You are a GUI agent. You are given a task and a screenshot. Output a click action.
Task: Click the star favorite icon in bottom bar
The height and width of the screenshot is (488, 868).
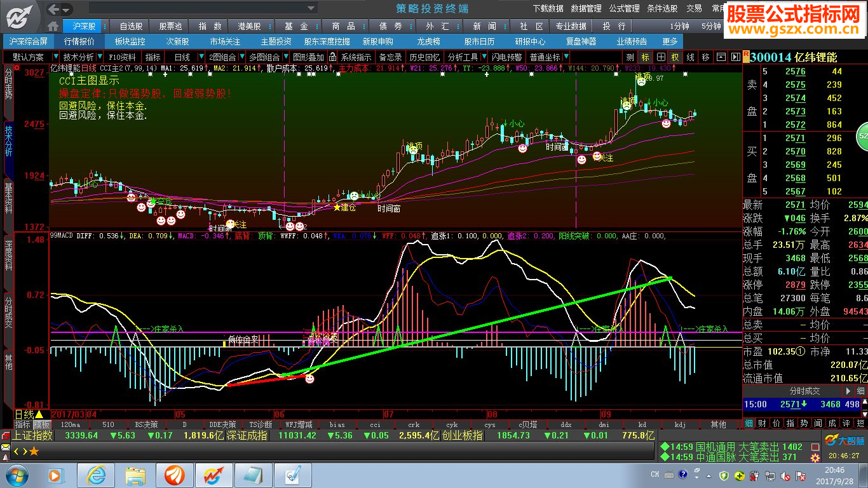click(x=34, y=451)
